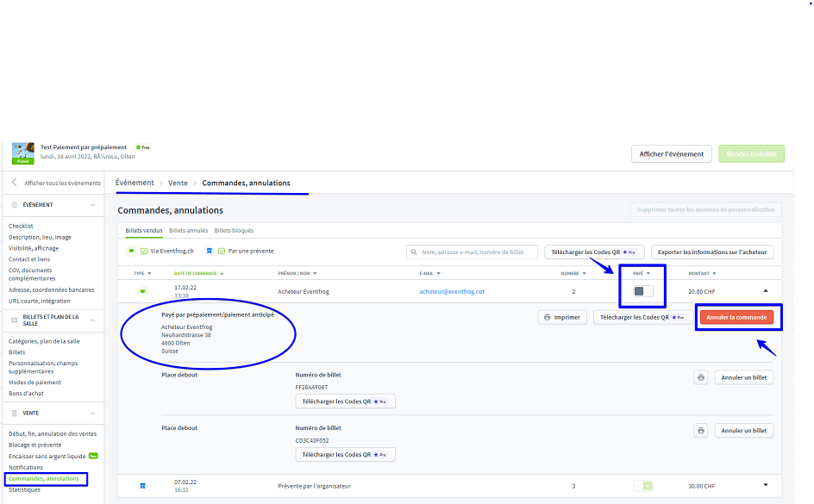
Task: Click the red Annuler la commande button
Action: 736,317
